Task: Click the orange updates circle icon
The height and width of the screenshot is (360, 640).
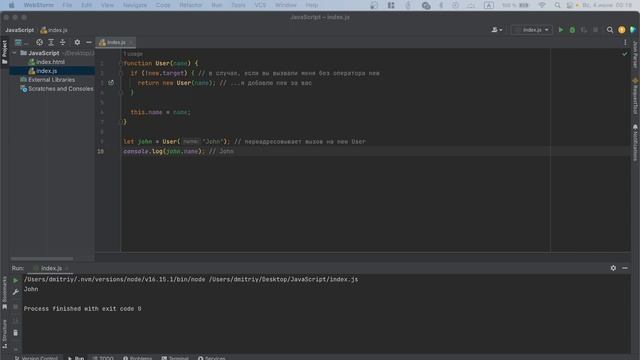Action: pos(622,30)
